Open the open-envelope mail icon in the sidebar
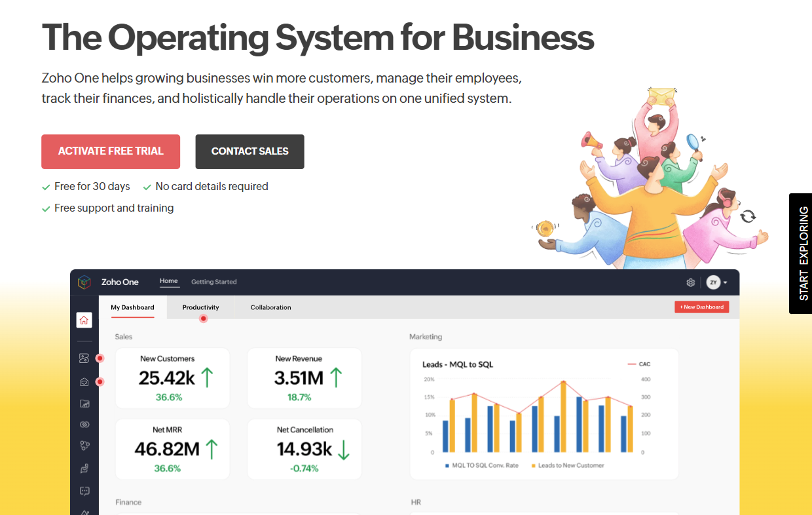The height and width of the screenshot is (515, 812). (84, 382)
